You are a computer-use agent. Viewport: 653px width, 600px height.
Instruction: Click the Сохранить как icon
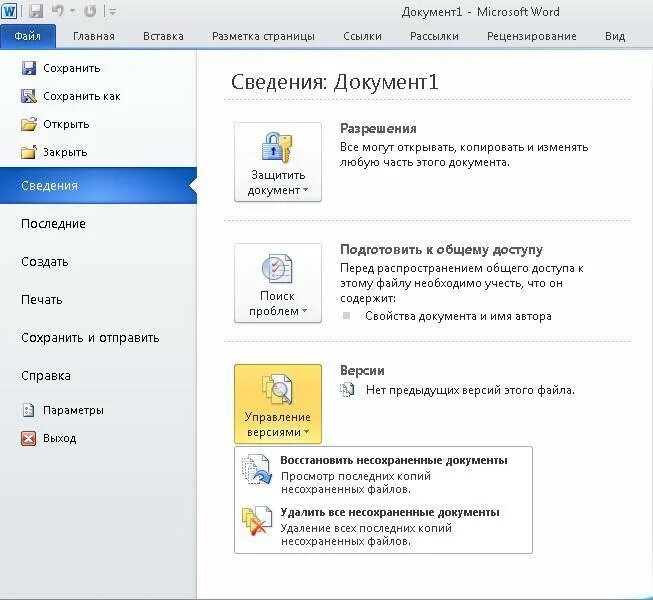pyautogui.click(x=29, y=96)
